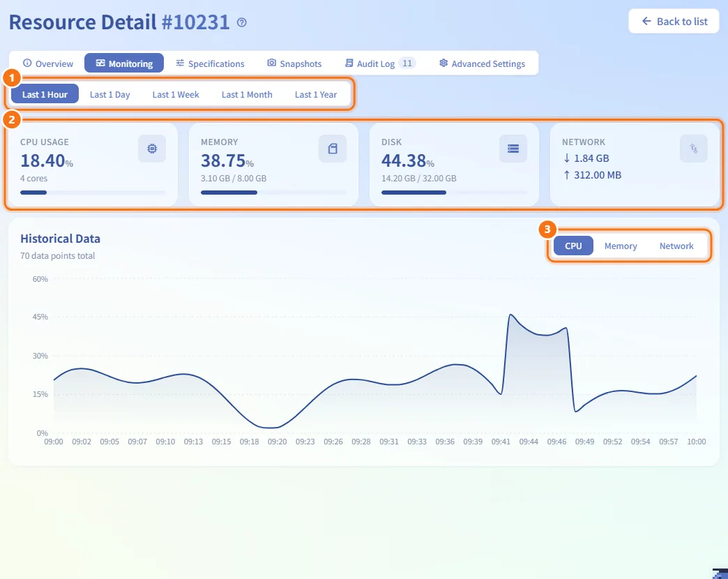
Task: Click the 38.75% memory value
Action: pyautogui.click(x=227, y=160)
